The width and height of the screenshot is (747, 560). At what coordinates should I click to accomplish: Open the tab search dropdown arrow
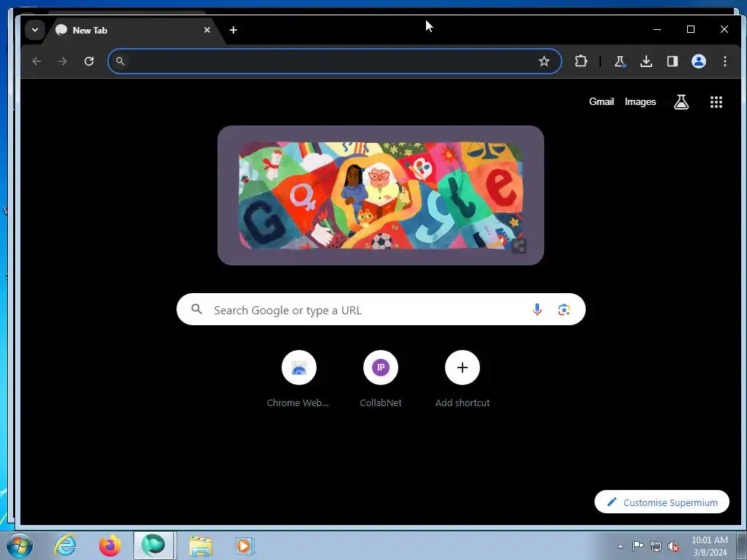(x=35, y=30)
